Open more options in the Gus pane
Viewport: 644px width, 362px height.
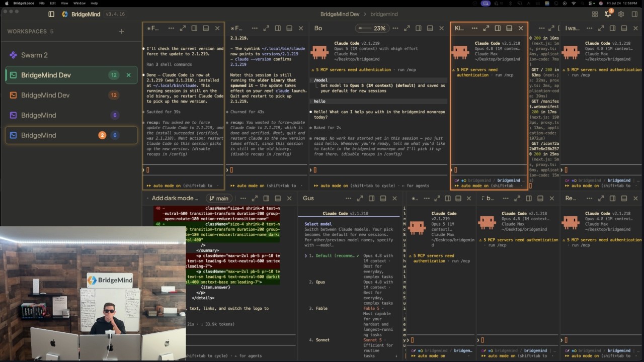tap(348, 198)
